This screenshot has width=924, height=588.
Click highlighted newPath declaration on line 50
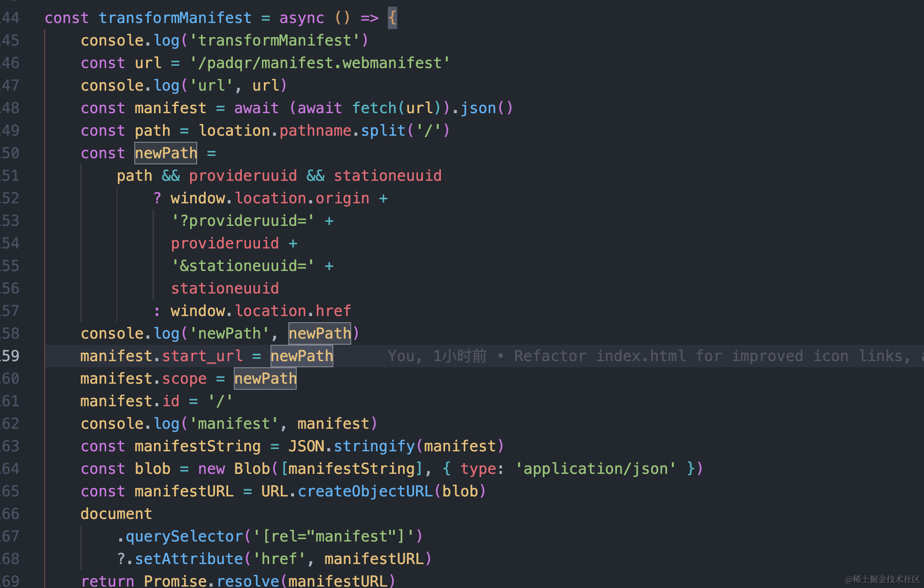(x=166, y=153)
